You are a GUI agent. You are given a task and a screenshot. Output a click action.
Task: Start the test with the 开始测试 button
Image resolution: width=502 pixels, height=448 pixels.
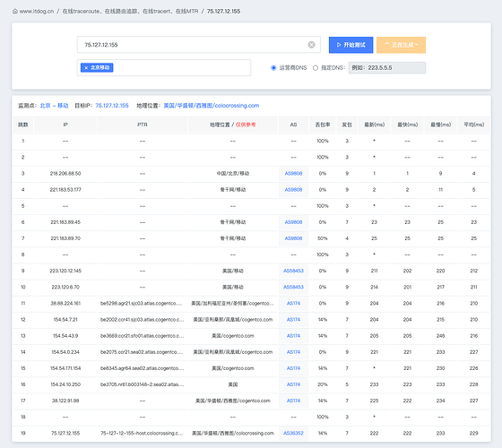click(x=351, y=45)
